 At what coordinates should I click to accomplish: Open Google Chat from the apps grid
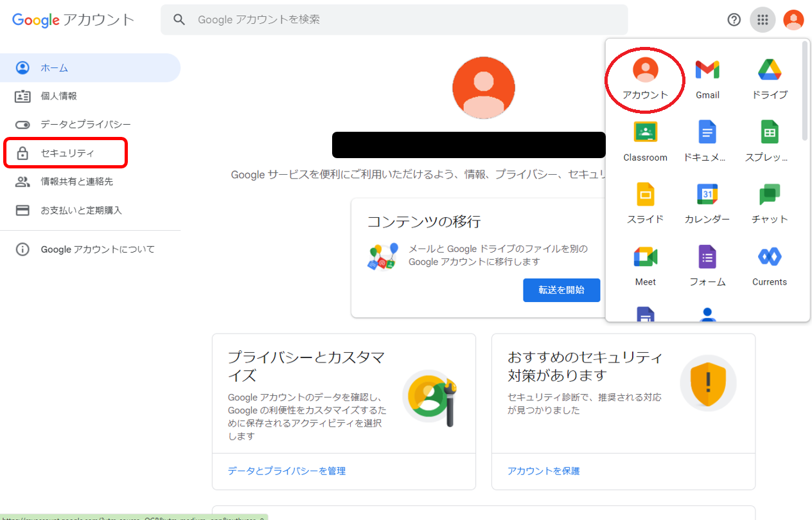pyautogui.click(x=770, y=203)
